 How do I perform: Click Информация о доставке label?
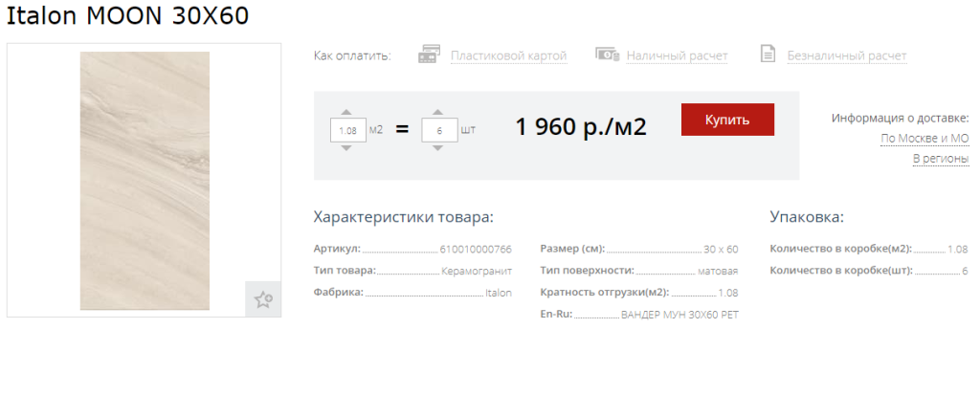click(x=900, y=119)
